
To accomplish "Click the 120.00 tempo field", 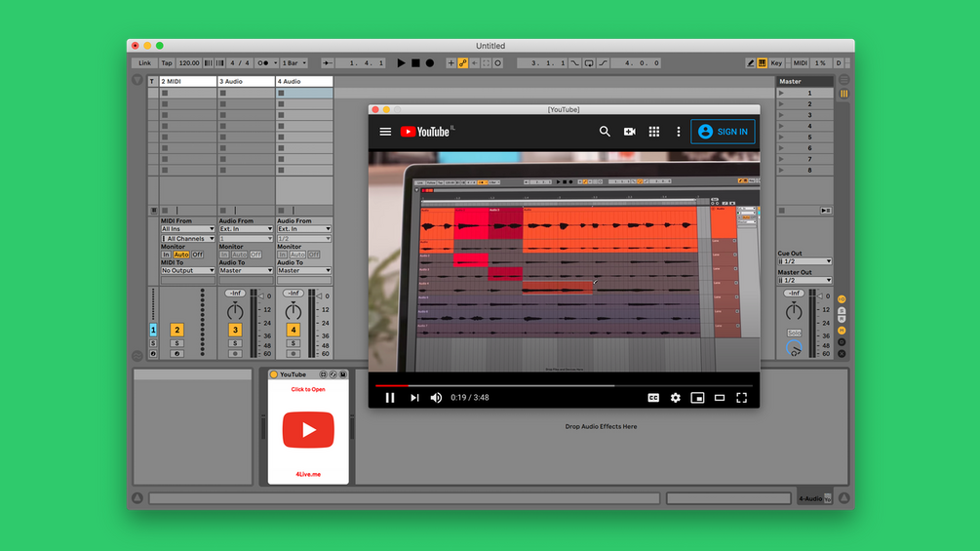I will pyautogui.click(x=189, y=63).
